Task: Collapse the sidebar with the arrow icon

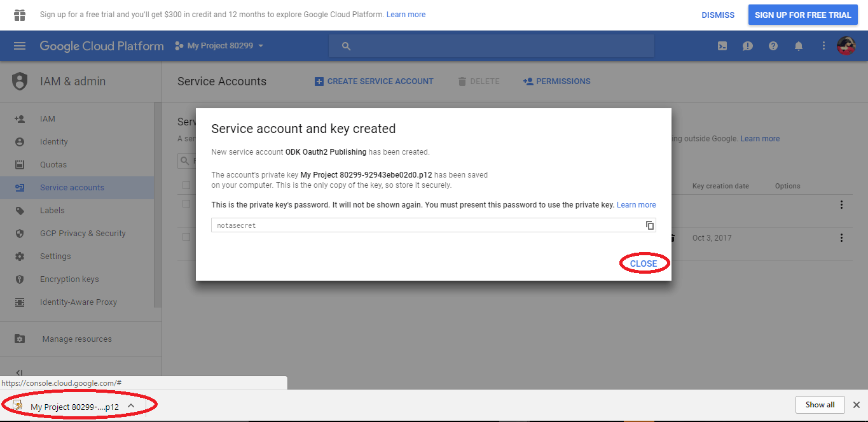Action: pos(19,373)
